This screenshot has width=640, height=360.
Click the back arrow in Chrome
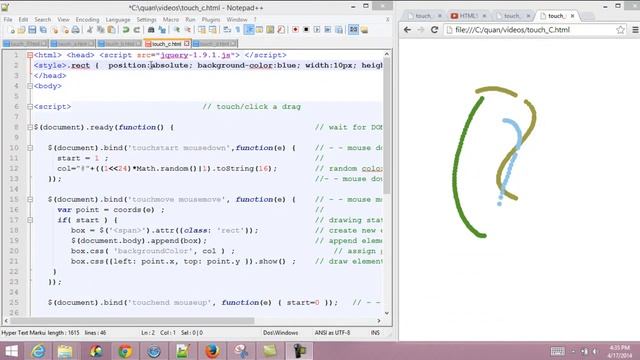407,30
